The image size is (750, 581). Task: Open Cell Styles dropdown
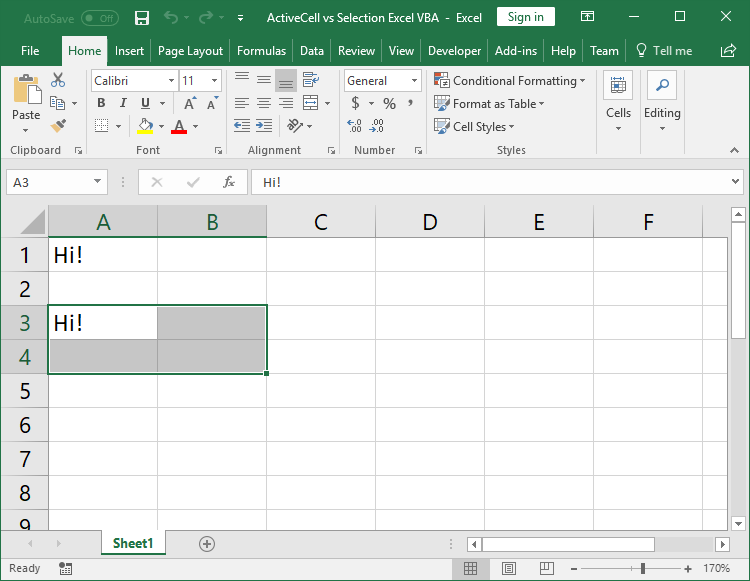point(474,126)
